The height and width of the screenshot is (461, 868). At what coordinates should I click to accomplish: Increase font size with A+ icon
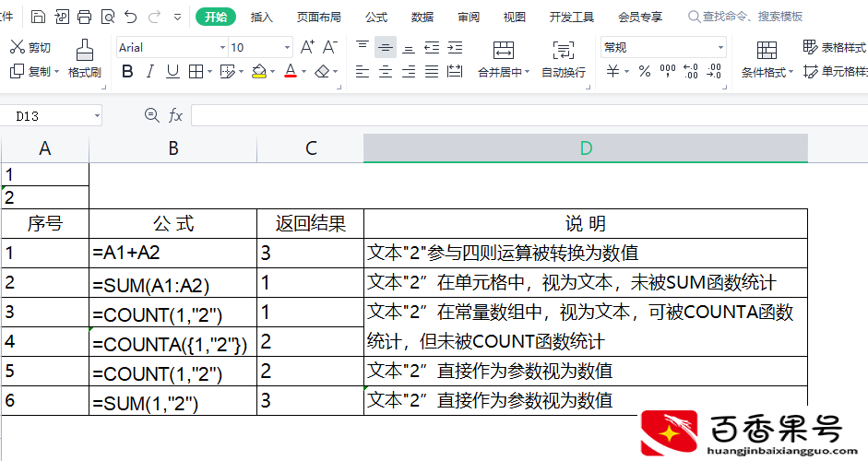tap(307, 48)
